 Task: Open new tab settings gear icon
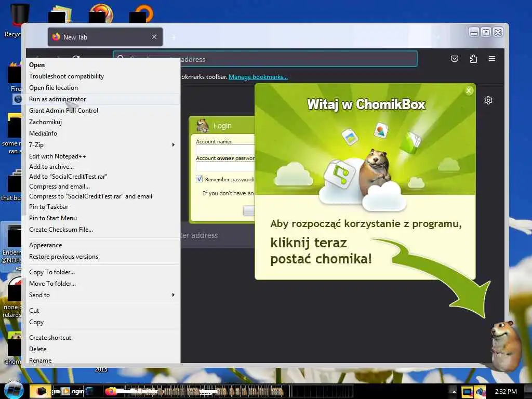[488, 100]
